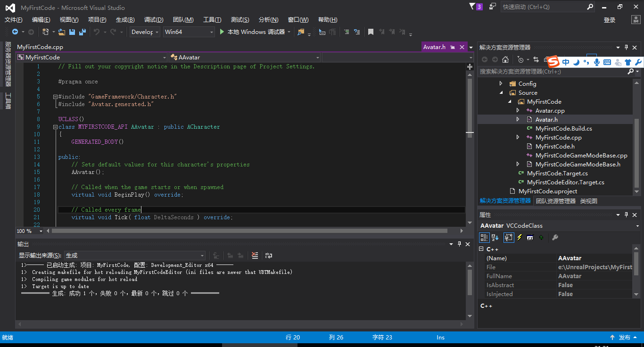The height and width of the screenshot is (347, 644).
Task: Open the AAvatar class navigation dropdown
Action: (x=245, y=57)
